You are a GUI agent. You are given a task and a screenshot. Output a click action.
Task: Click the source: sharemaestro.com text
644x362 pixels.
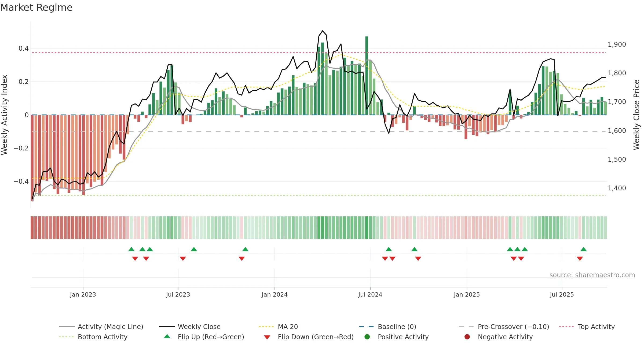tap(592, 275)
